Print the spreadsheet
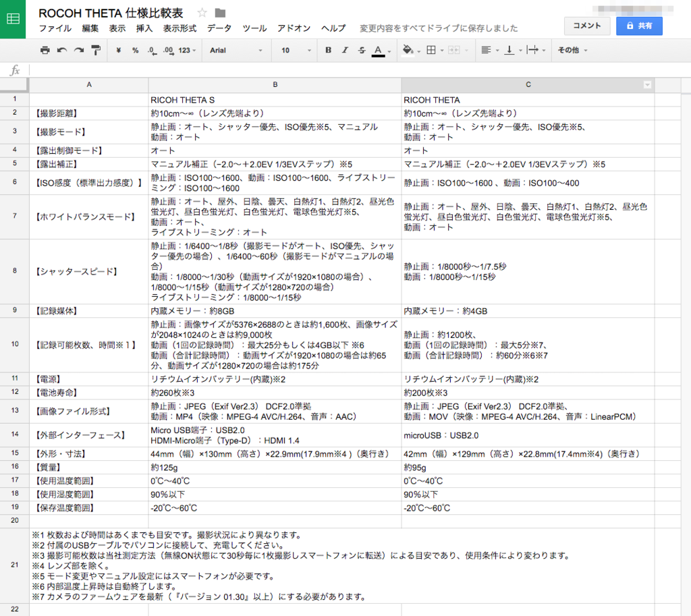 45,50
